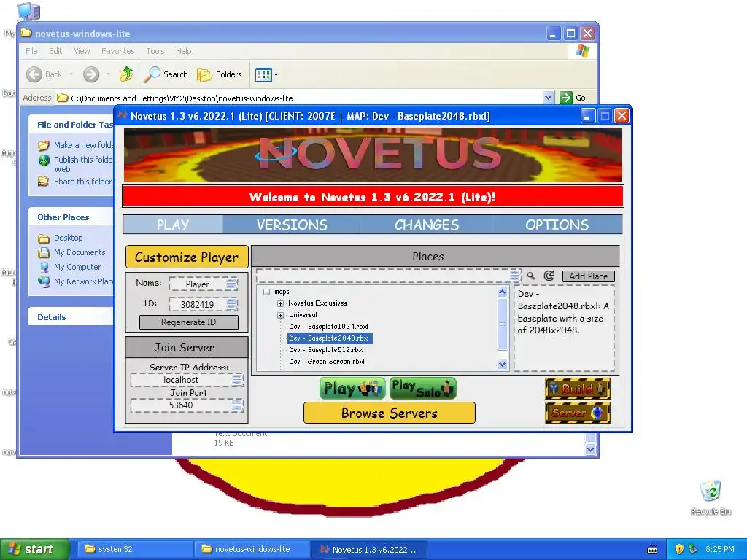
Task: Open the Edit menu in Explorer
Action: tap(55, 51)
